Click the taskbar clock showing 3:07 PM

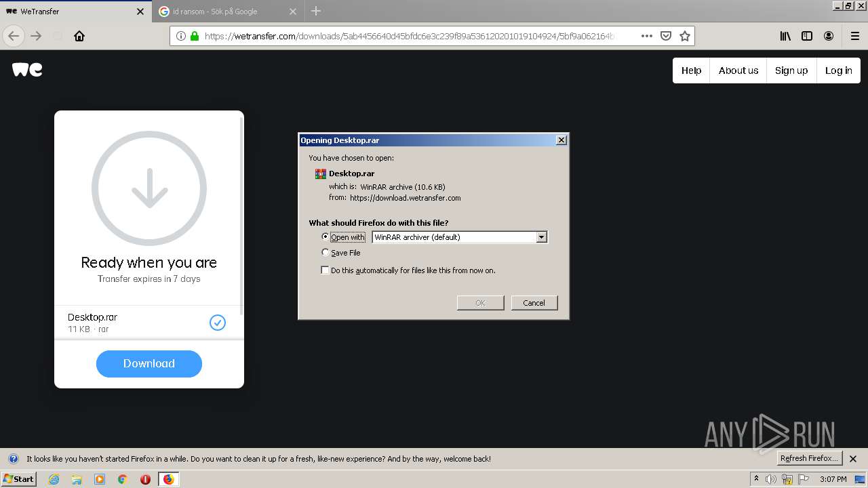click(x=833, y=479)
